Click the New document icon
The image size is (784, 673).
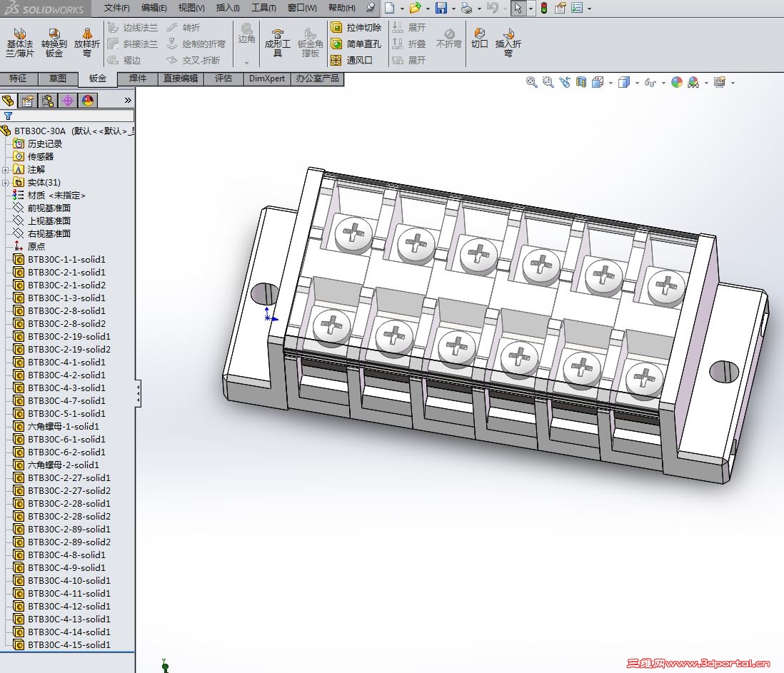click(x=389, y=8)
